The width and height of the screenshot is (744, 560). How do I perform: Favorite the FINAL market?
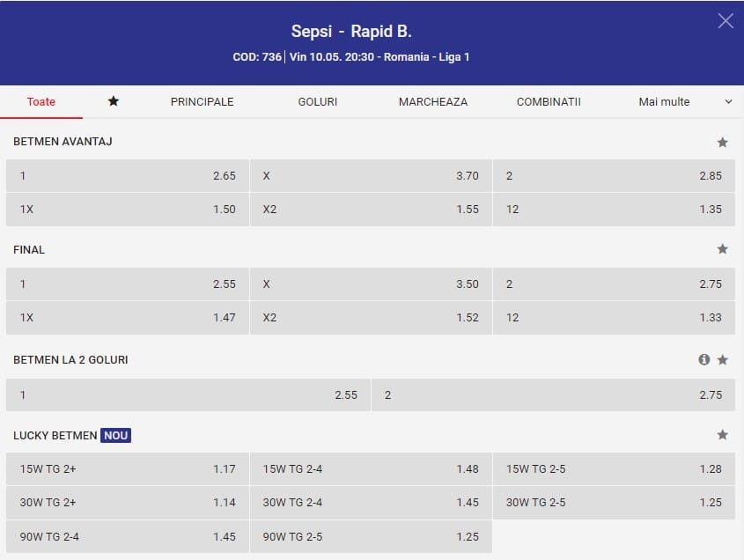click(x=722, y=249)
